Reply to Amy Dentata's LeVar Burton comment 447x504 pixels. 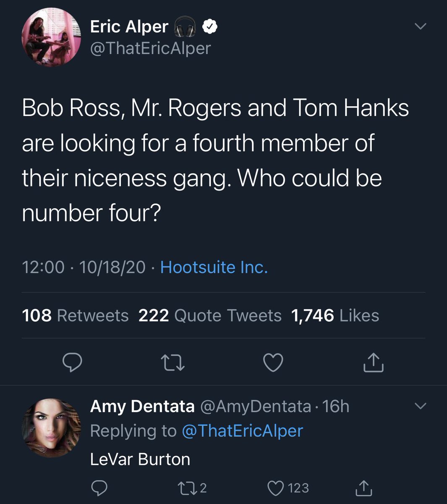click(99, 488)
